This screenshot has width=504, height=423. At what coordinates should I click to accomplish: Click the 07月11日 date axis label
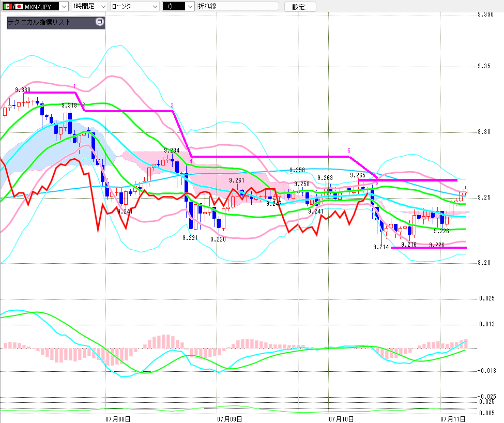453,419
